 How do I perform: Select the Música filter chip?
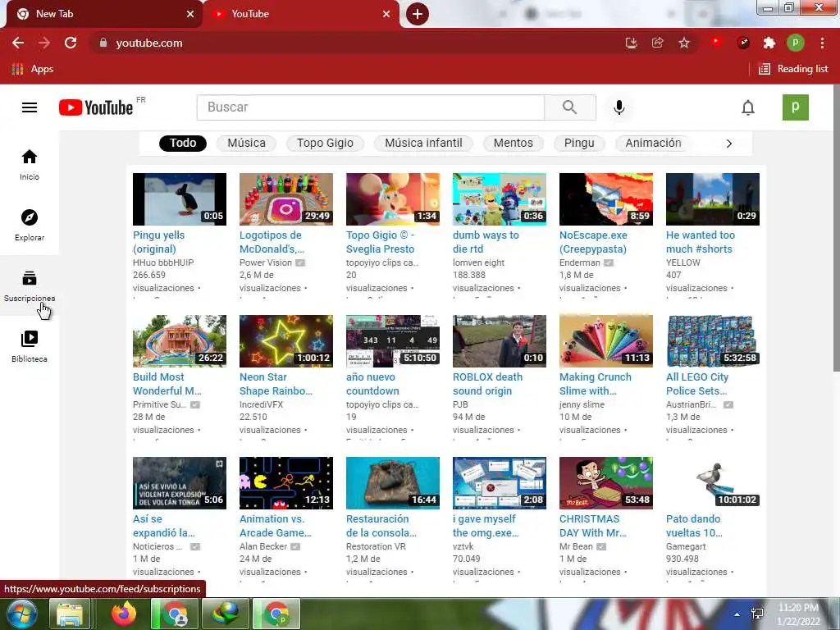coord(246,143)
